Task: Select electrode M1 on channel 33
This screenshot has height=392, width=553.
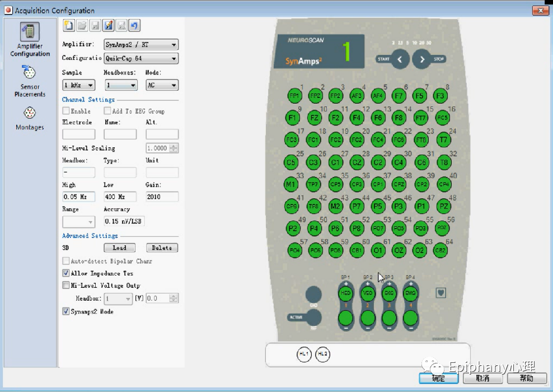Action: point(290,184)
